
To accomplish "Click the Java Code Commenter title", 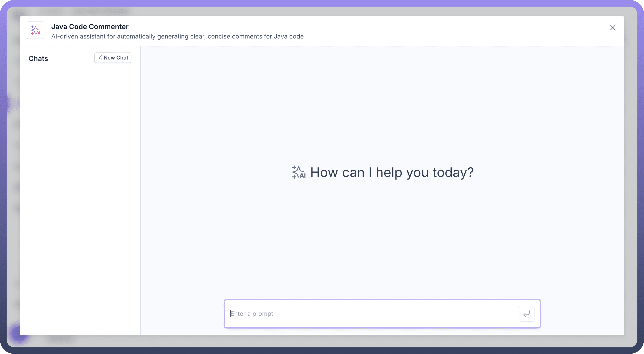I will point(90,27).
